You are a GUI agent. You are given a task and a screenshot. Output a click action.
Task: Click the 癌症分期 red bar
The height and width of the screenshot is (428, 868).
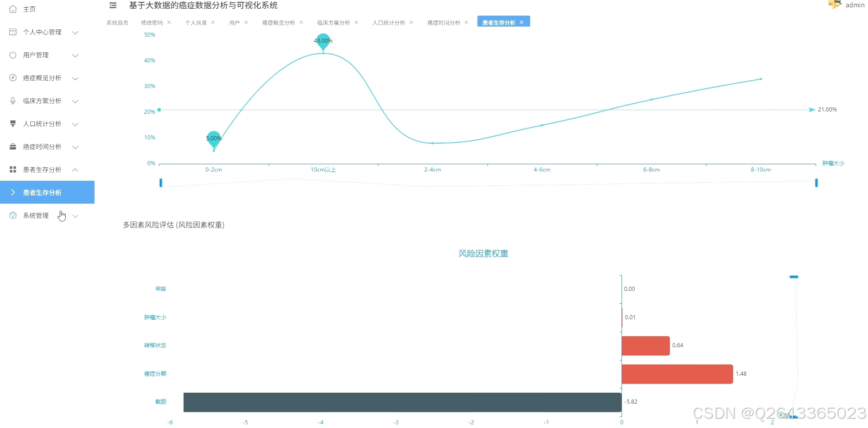click(677, 374)
